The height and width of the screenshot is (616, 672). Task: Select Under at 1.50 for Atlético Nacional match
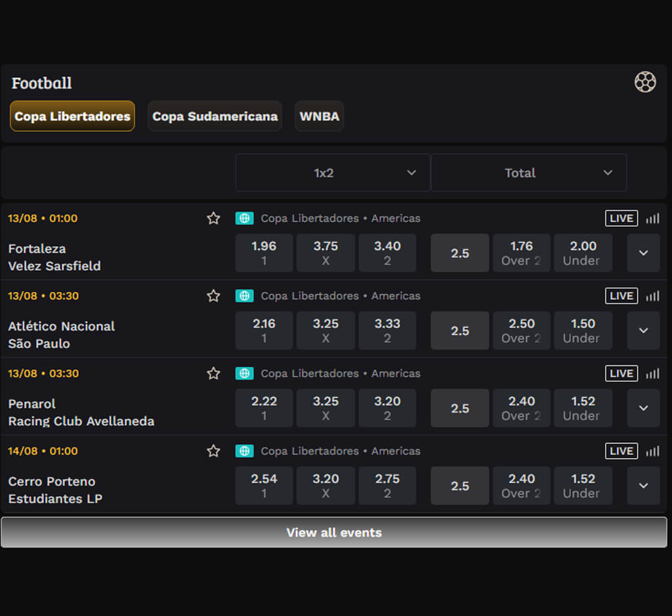[583, 331]
